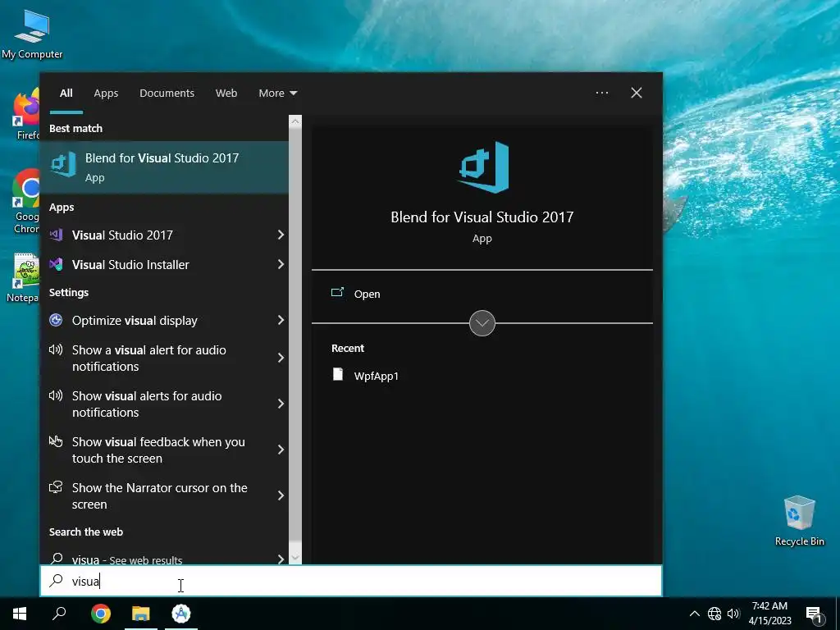Close the search panel with the X
The height and width of the screenshot is (630, 840).
(637, 93)
